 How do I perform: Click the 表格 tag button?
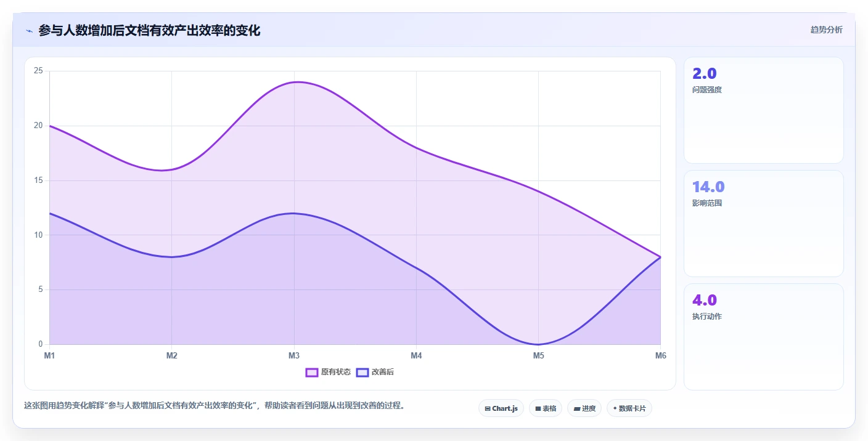point(546,408)
